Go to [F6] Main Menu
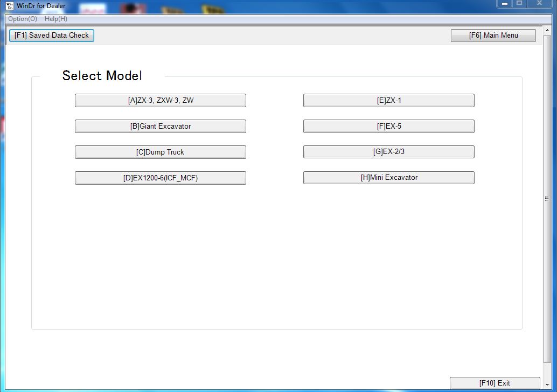Image resolution: width=557 pixels, height=392 pixels. [x=493, y=36]
